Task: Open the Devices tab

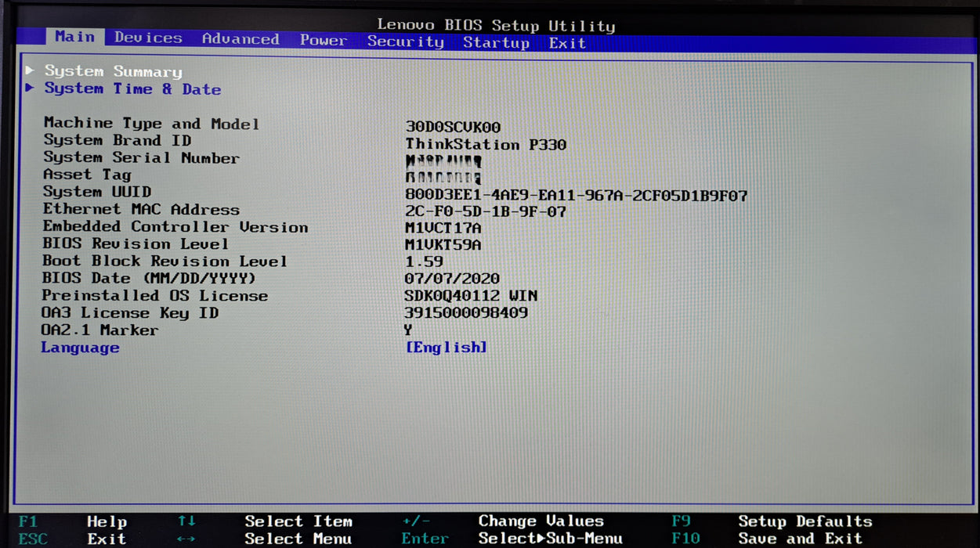Action: [x=148, y=38]
